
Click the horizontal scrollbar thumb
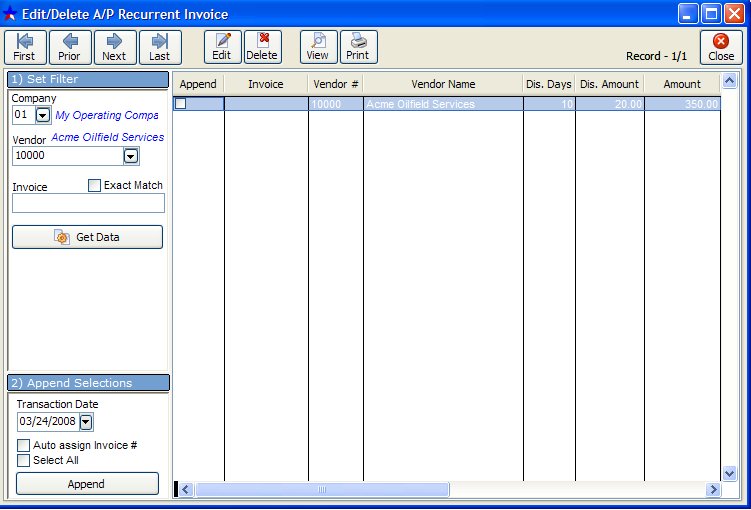(x=322, y=489)
